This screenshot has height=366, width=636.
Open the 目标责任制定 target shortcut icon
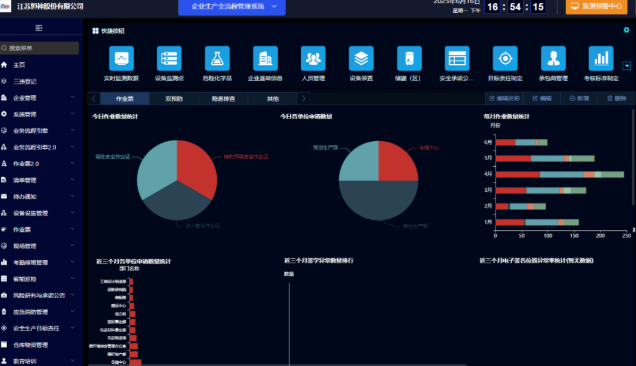(505, 59)
